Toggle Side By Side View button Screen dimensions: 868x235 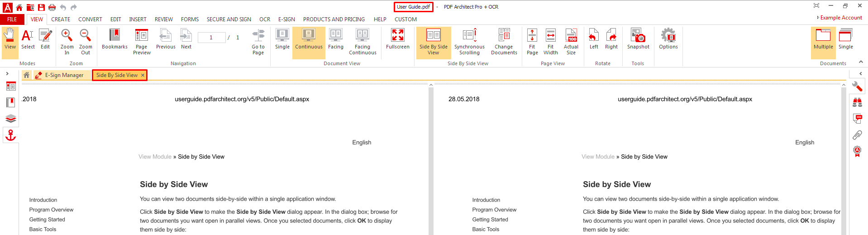coord(434,42)
